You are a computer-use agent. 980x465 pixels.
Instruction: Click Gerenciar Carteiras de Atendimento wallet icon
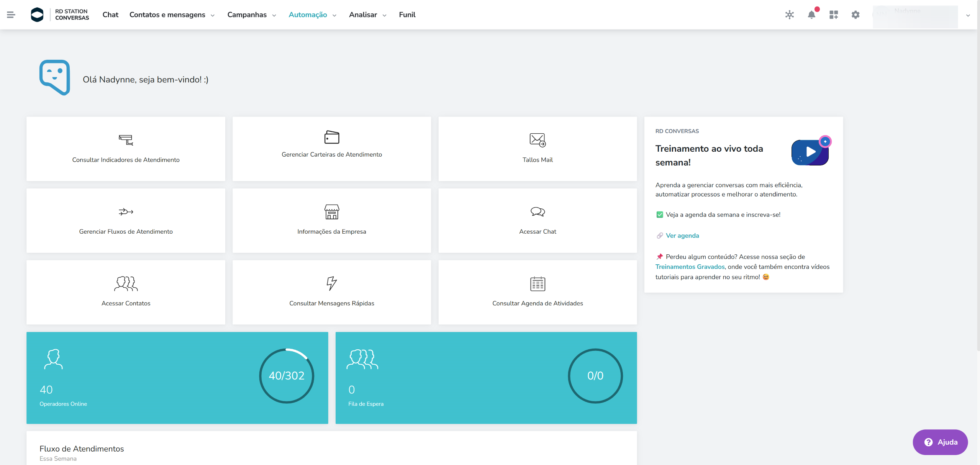coord(331,137)
